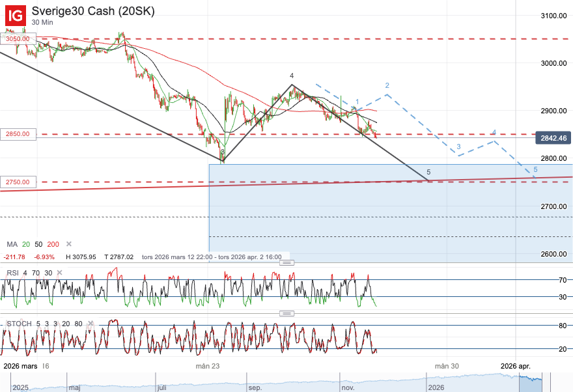Grab the resize handle above the RSI panel
The height and width of the screenshot is (392, 573).
[x=287, y=262]
